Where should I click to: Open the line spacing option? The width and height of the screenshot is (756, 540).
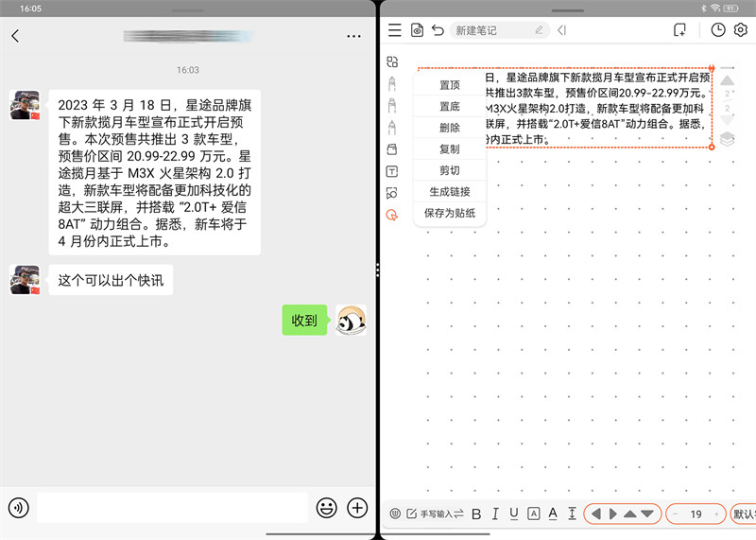click(x=573, y=514)
